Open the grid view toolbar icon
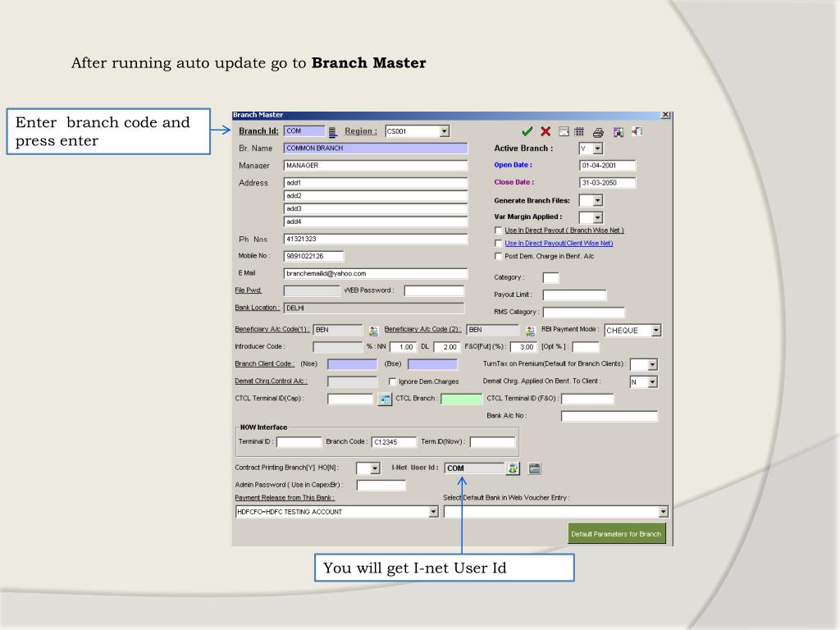 (x=579, y=132)
